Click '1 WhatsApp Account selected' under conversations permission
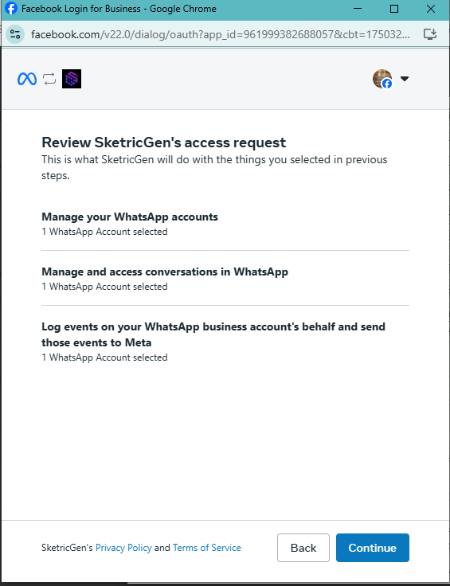This screenshot has height=586, width=450. tap(104, 287)
